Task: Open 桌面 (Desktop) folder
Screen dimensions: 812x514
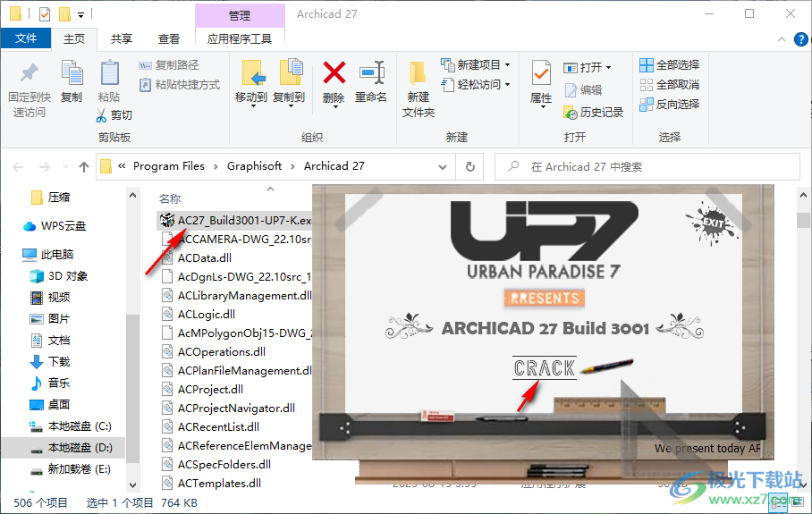Action: point(50,404)
